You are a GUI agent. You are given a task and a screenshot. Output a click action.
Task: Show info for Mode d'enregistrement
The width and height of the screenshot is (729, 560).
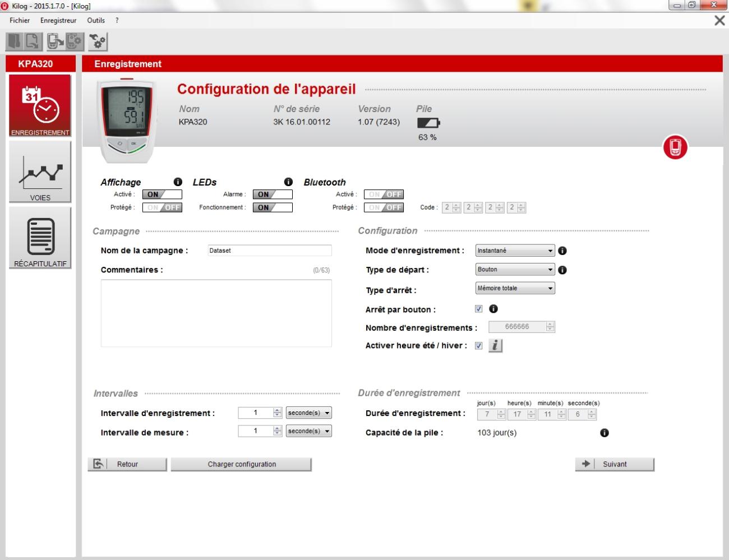(562, 251)
